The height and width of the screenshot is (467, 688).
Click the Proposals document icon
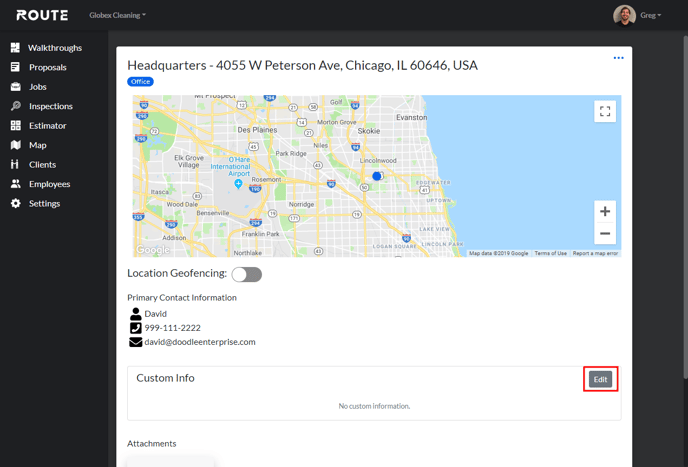[15, 67]
